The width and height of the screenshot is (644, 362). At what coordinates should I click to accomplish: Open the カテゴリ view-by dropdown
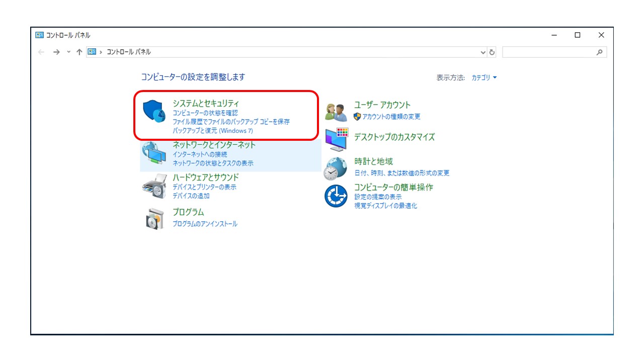(484, 78)
